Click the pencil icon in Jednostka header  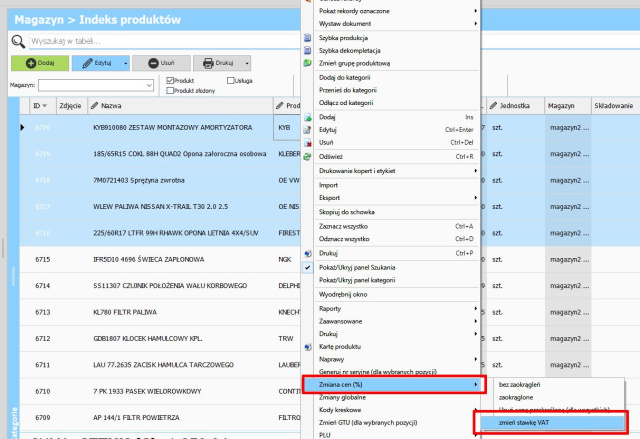coord(493,106)
